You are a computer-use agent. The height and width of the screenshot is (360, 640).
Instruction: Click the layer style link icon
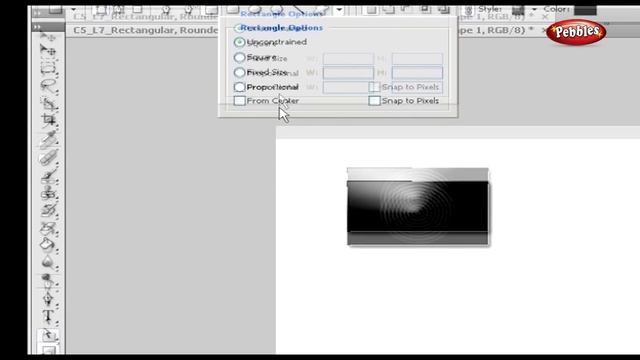[x=469, y=10]
